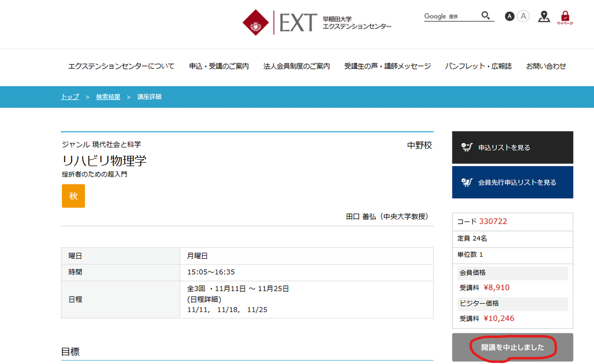Go to 検索結果 breadcrumb link
The height and width of the screenshot is (364, 594).
(108, 97)
